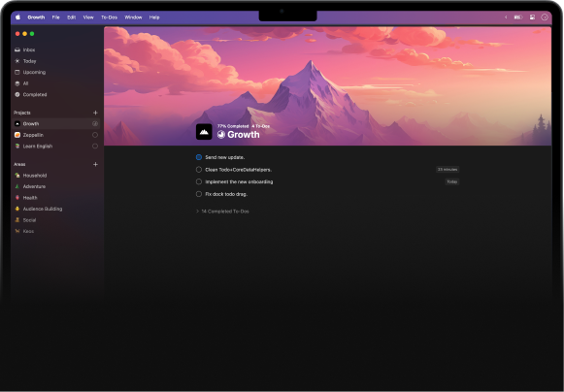Open the Apple menu
This screenshot has width=564, height=392.
click(x=18, y=16)
